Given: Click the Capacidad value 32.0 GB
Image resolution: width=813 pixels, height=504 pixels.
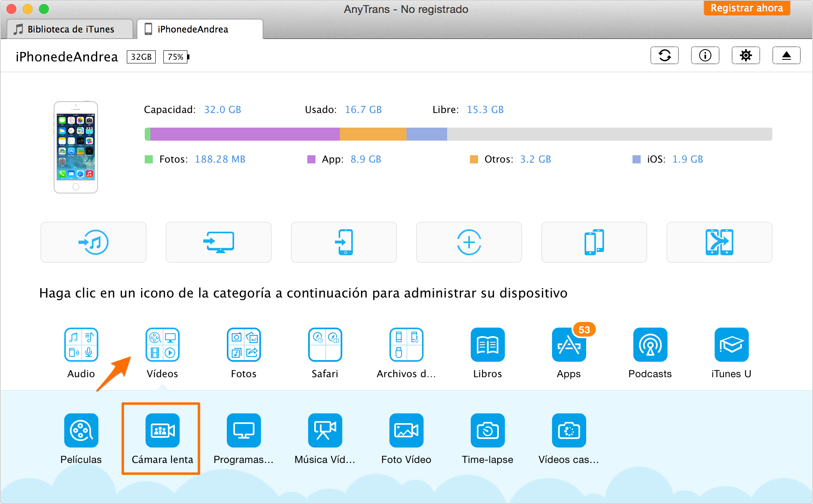Looking at the screenshot, I should pos(222,110).
